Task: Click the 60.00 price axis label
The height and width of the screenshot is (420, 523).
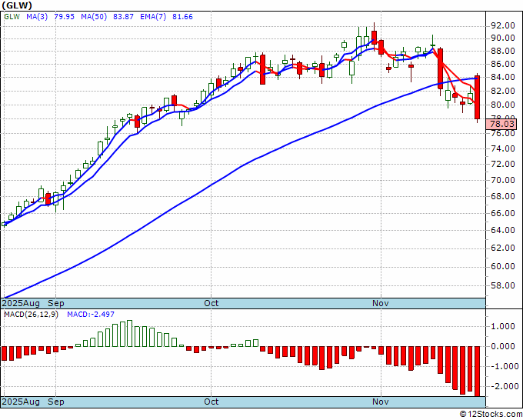Action: [x=503, y=267]
